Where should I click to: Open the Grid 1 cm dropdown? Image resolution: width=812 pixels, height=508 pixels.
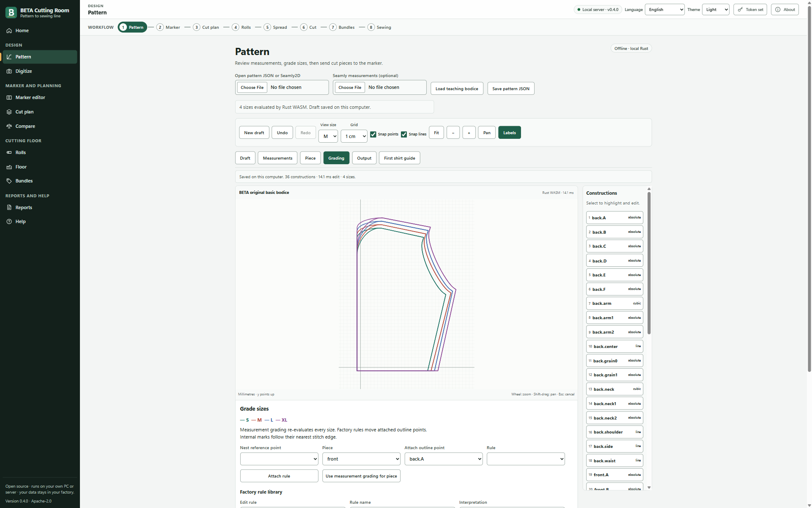tap(354, 136)
